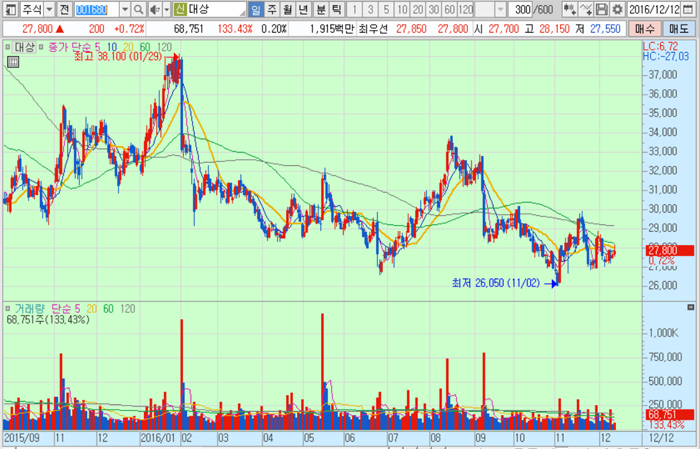The image size is (700, 449).
Task: Open the chart settings gear icon
Action: [617, 9]
